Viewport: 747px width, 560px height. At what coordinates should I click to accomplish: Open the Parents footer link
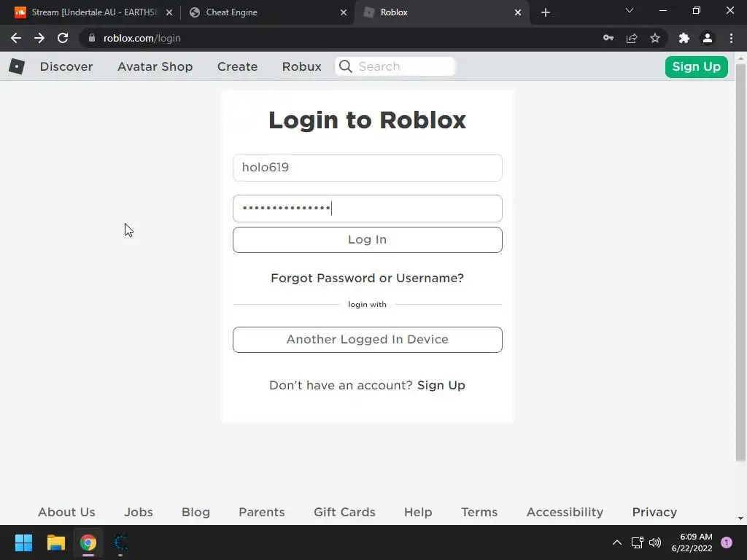[x=262, y=512]
